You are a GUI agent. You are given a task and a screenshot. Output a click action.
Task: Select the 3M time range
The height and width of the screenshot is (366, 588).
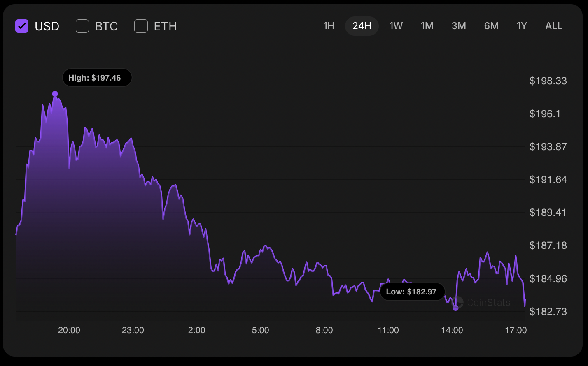coord(459,26)
